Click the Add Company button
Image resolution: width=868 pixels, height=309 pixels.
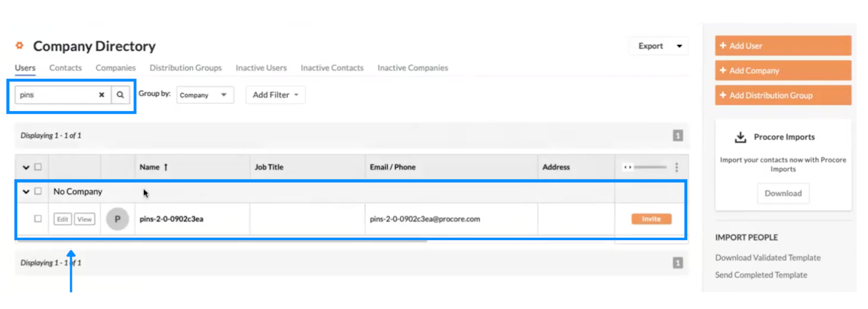click(x=783, y=71)
